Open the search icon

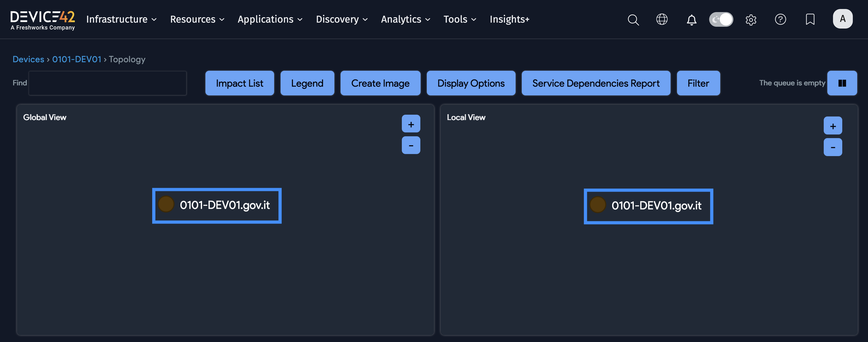[633, 20]
